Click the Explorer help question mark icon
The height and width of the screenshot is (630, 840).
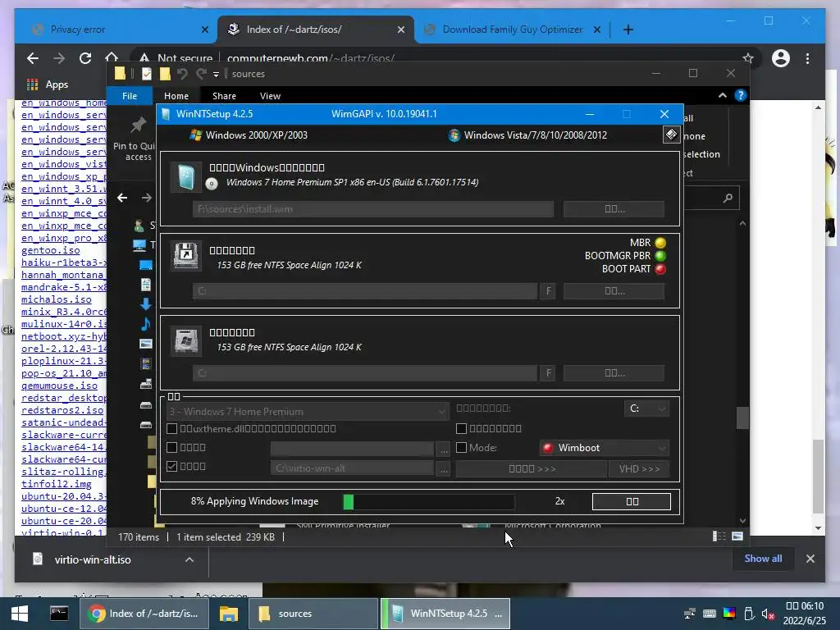tap(741, 95)
